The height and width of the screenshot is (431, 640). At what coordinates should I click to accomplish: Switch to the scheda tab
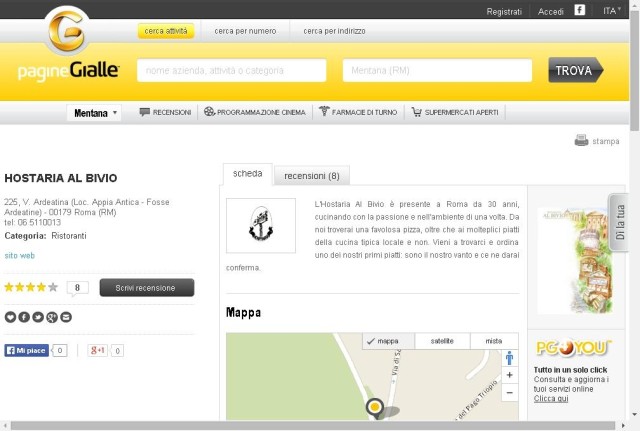point(247,174)
